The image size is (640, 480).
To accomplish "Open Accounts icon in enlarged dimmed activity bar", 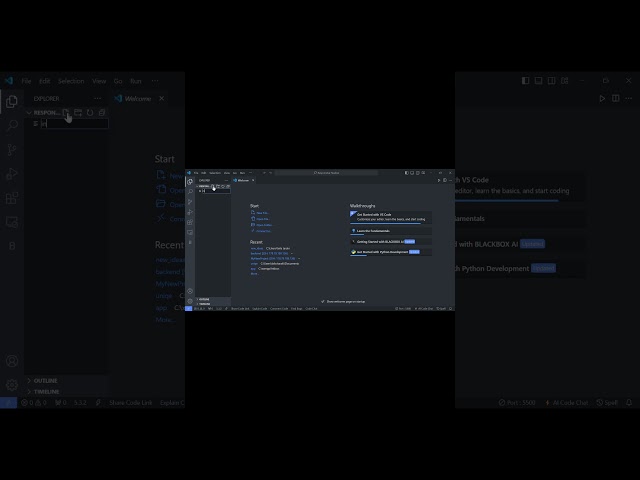I will click(x=12, y=361).
